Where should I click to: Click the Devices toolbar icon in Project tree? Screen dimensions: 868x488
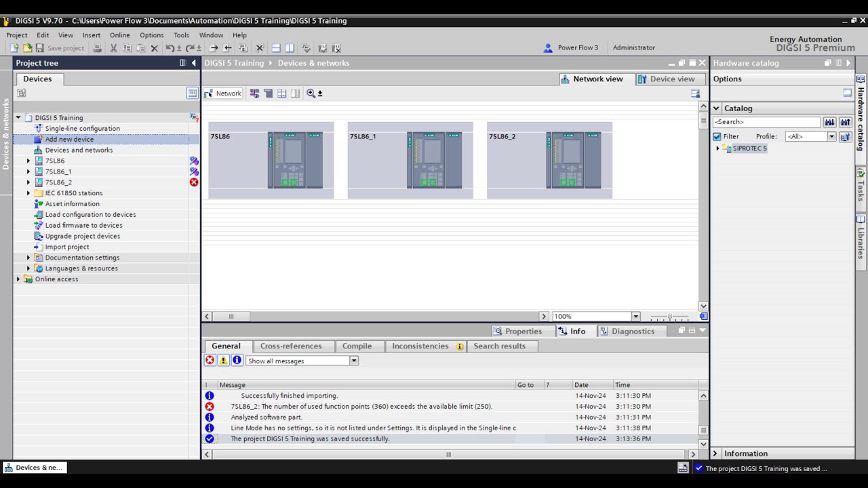point(22,94)
